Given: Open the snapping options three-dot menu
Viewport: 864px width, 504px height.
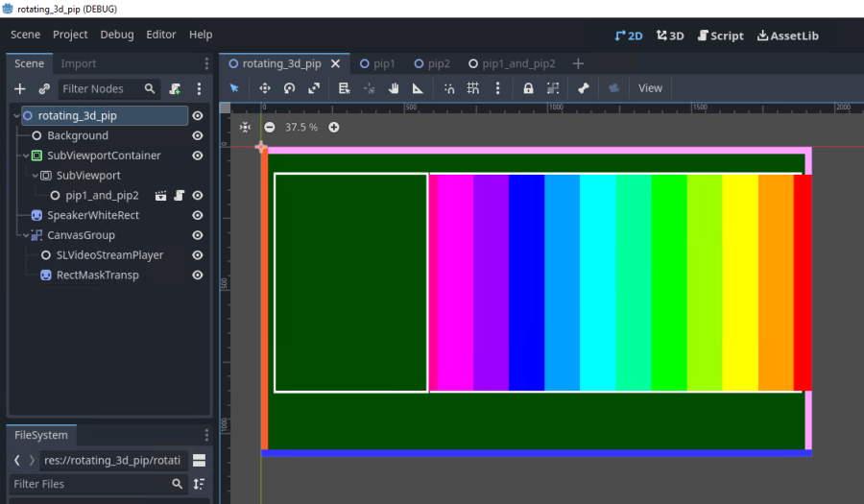Looking at the screenshot, I should point(497,88).
